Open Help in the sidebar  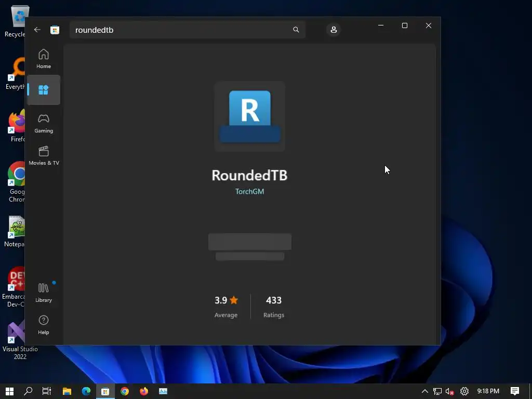coord(44,325)
